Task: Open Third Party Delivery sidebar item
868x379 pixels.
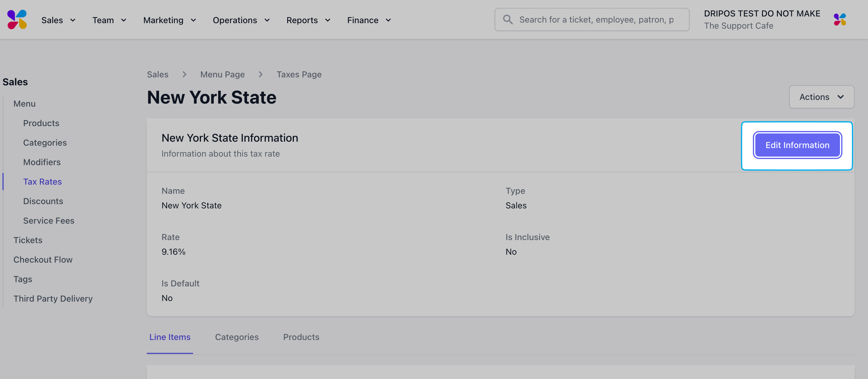Action: (53, 299)
